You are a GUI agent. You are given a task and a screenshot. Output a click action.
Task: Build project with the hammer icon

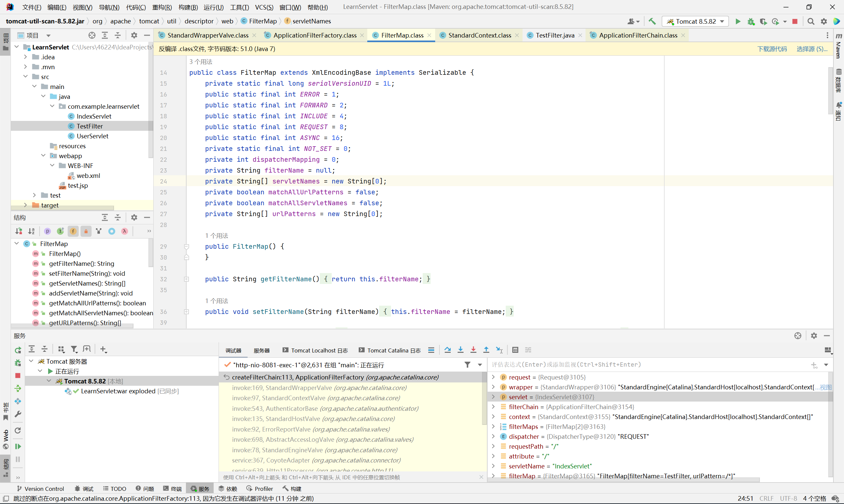point(652,21)
